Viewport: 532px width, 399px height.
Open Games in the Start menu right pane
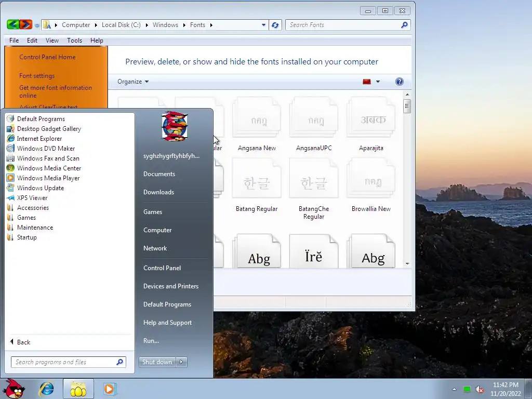(153, 212)
